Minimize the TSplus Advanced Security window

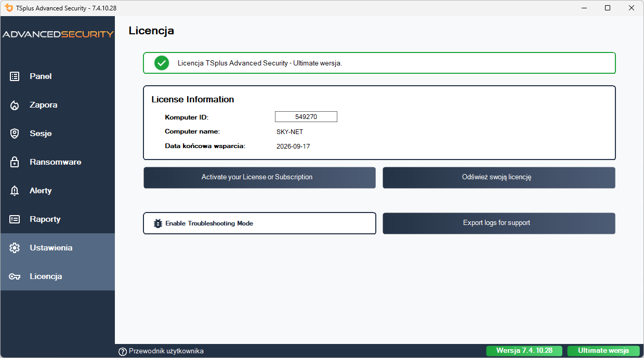[x=583, y=8]
